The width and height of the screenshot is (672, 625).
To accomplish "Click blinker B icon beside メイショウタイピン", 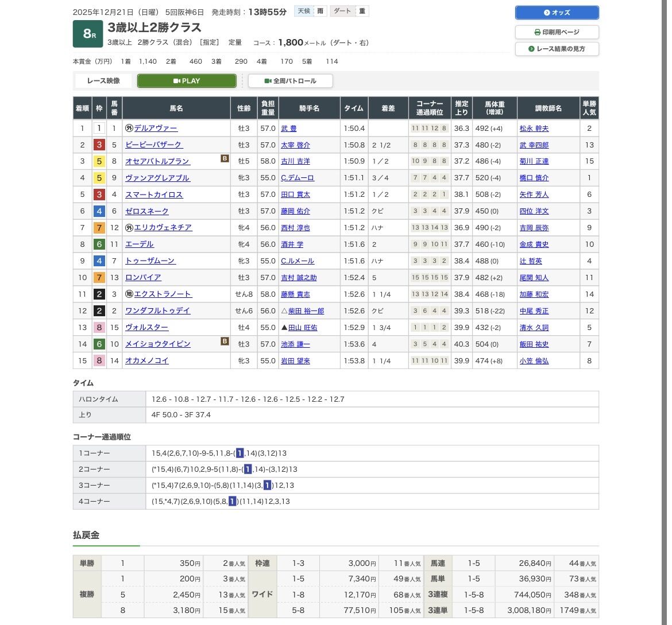I will click(x=225, y=341).
